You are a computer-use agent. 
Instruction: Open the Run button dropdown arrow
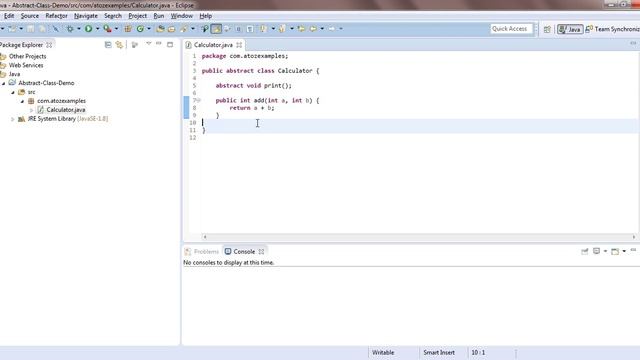coord(97,29)
